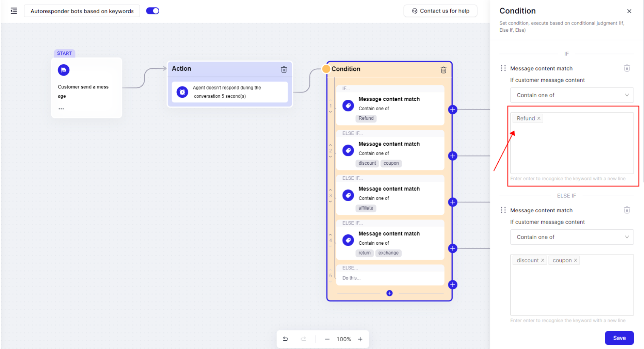The width and height of the screenshot is (644, 349).
Task: Save the condition settings
Action: 619,338
